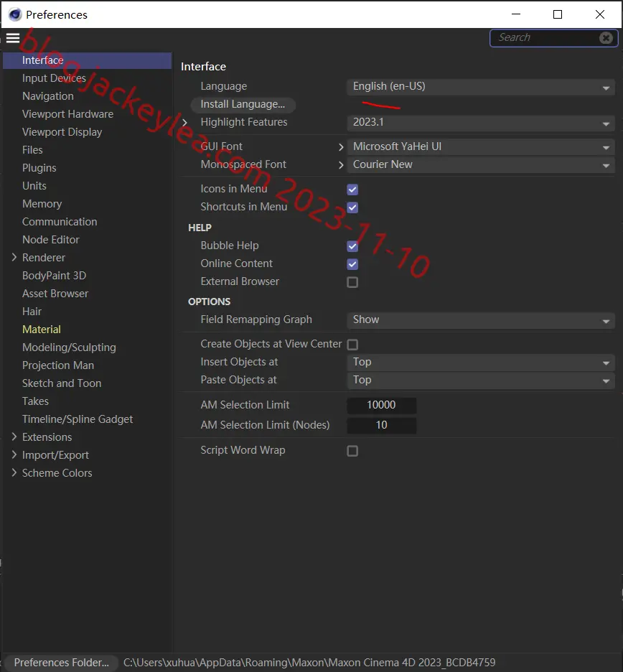Disable Bubble Help checkbox

[x=352, y=246]
